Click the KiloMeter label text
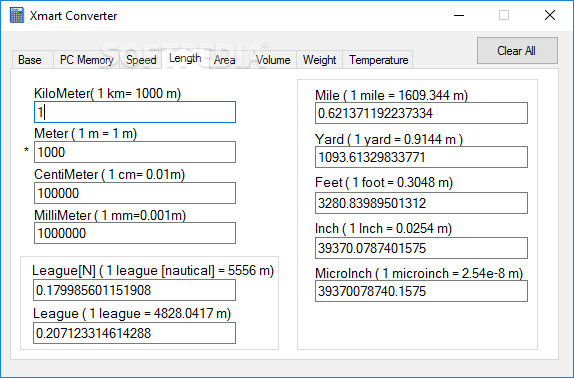The image size is (574, 378). [x=108, y=94]
